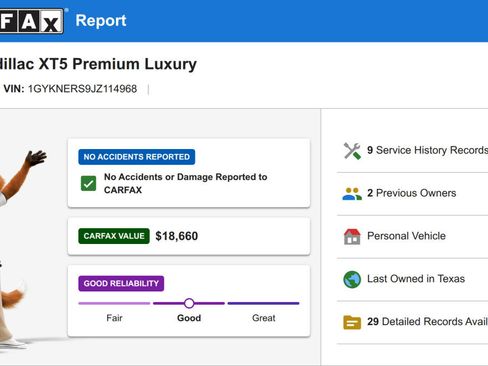Click the VIN number 1GYKNERS9JZ114968

[82, 89]
